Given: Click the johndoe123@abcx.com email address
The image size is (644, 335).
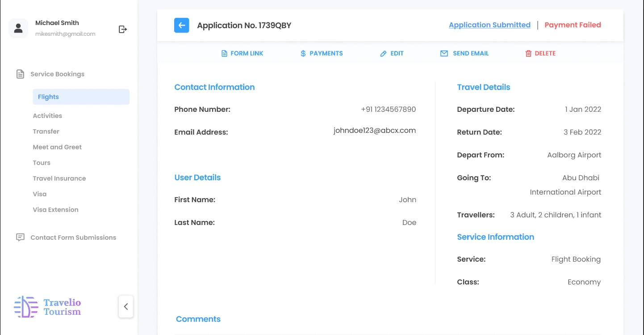Looking at the screenshot, I should pos(374,131).
